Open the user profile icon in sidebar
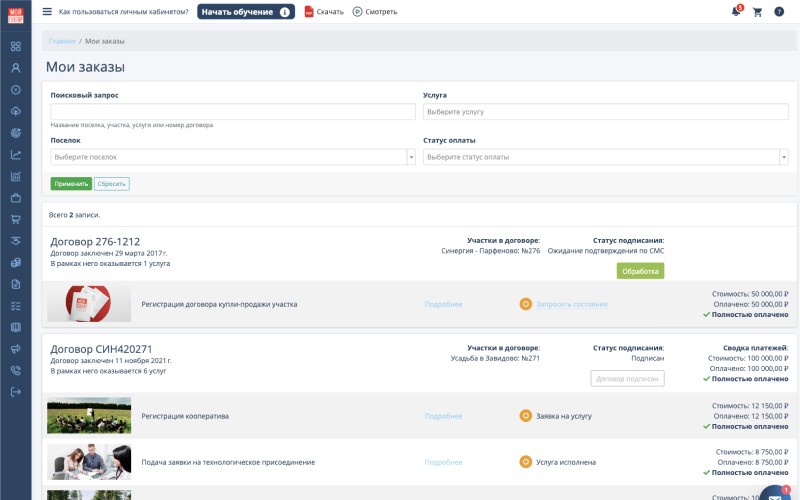Image resolution: width=800 pixels, height=500 pixels. click(x=16, y=68)
